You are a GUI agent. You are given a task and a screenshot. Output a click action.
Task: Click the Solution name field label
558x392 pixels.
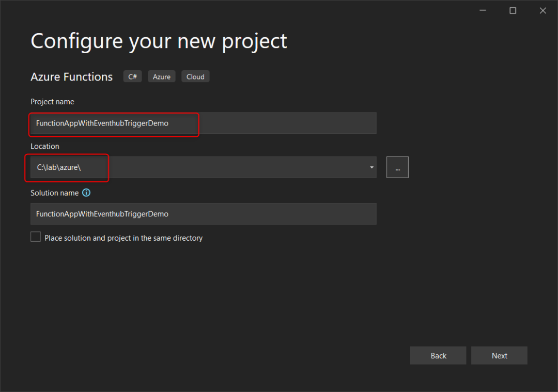point(55,193)
